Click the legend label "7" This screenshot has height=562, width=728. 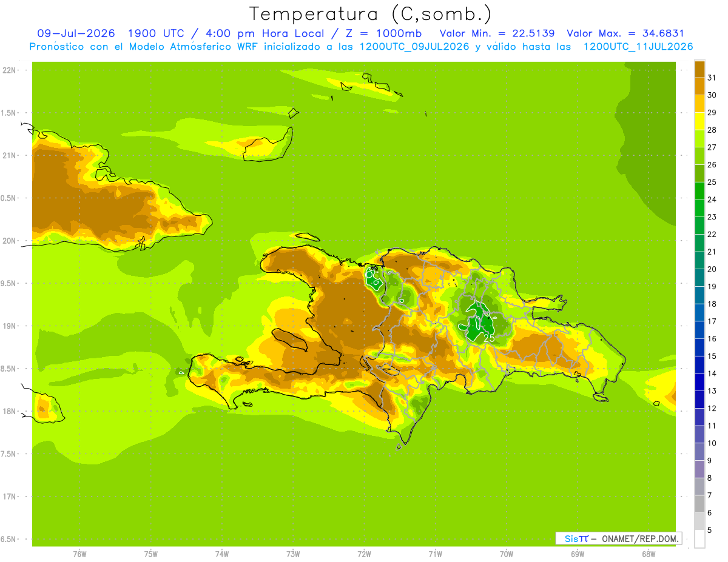point(710,495)
